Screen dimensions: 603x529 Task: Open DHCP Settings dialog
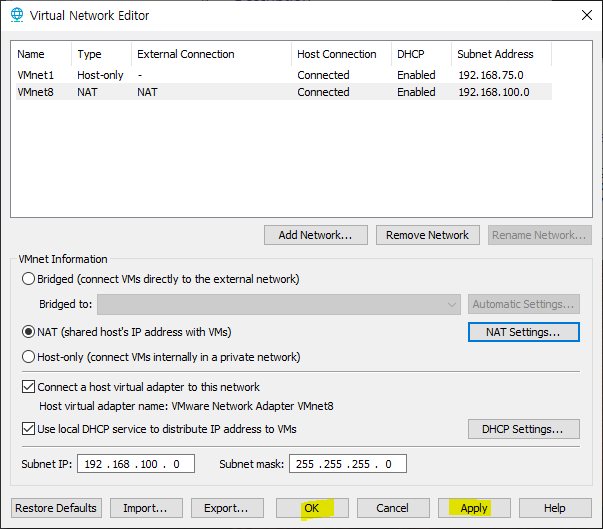coord(524,429)
